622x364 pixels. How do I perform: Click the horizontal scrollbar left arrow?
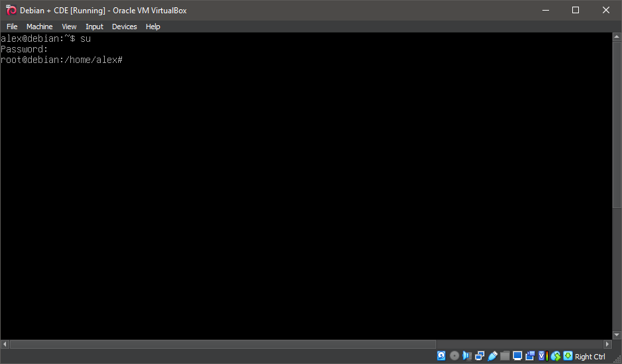[x=5, y=344]
